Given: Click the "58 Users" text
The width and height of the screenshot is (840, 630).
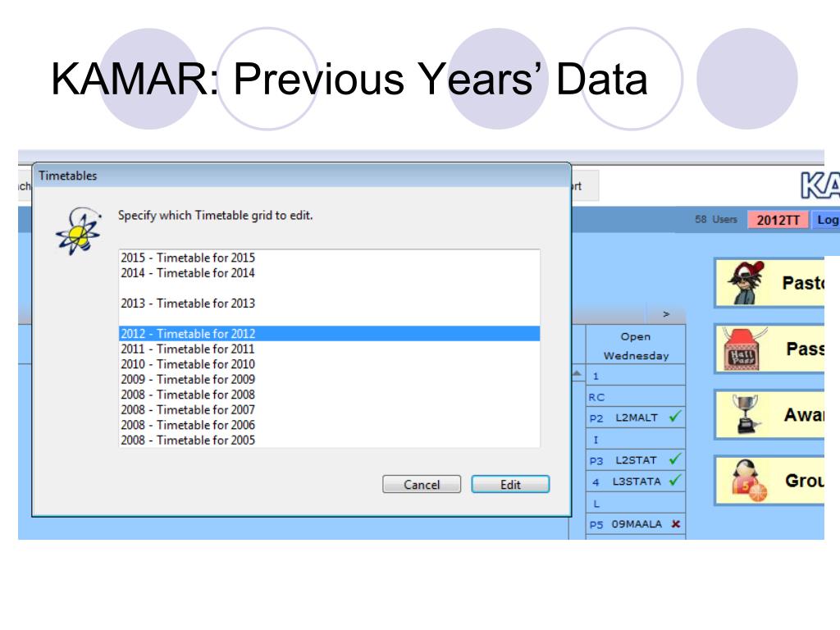Looking at the screenshot, I should tap(715, 220).
